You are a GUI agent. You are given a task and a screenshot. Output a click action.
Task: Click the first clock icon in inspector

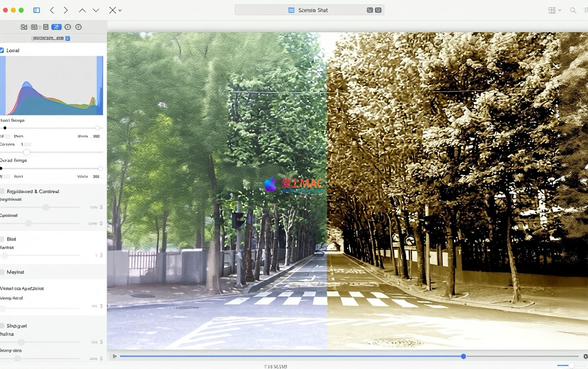(x=68, y=27)
